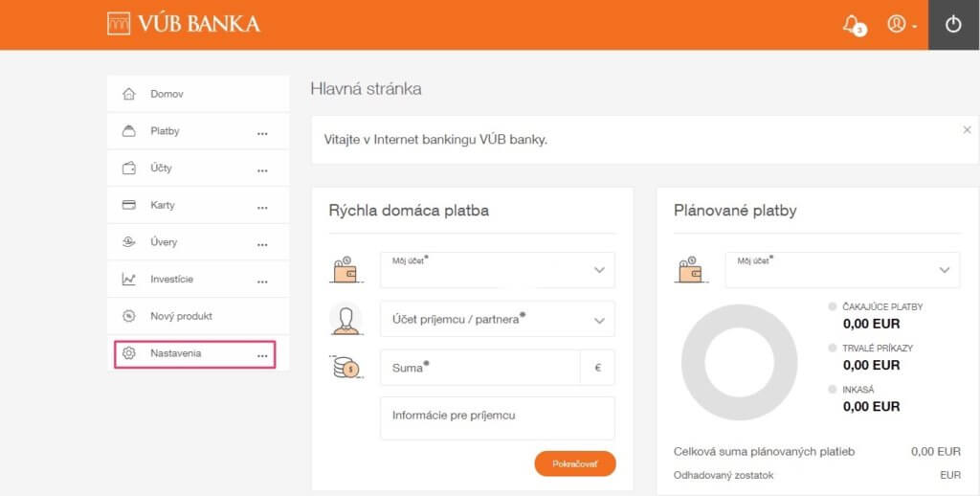Click the Nastavenia gear icon

pos(129,353)
